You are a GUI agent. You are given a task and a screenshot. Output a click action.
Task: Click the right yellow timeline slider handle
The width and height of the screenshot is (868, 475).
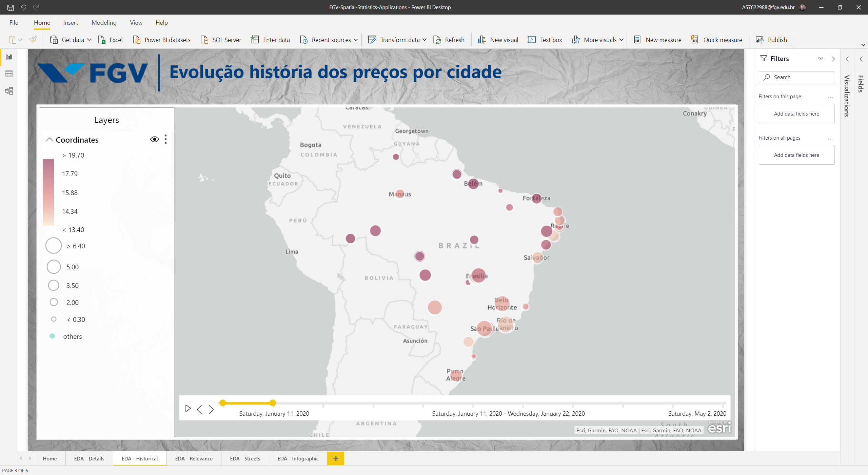273,403
